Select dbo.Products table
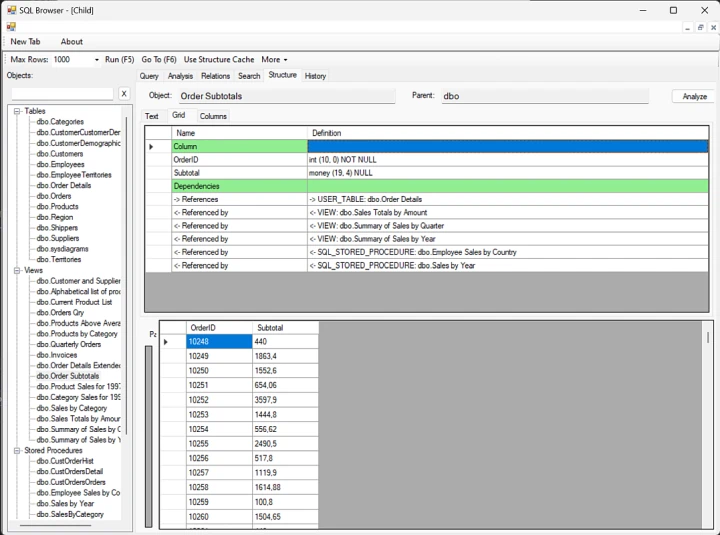Viewport: 720px width, 535px height. pos(57,207)
